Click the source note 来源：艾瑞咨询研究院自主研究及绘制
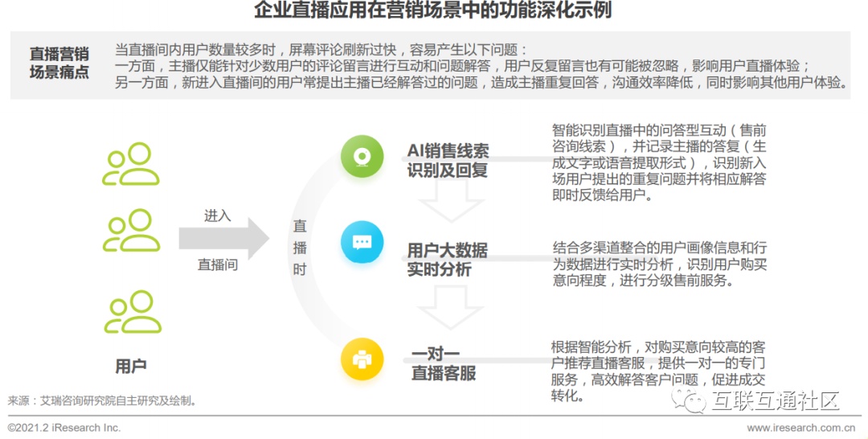 [x=102, y=400]
